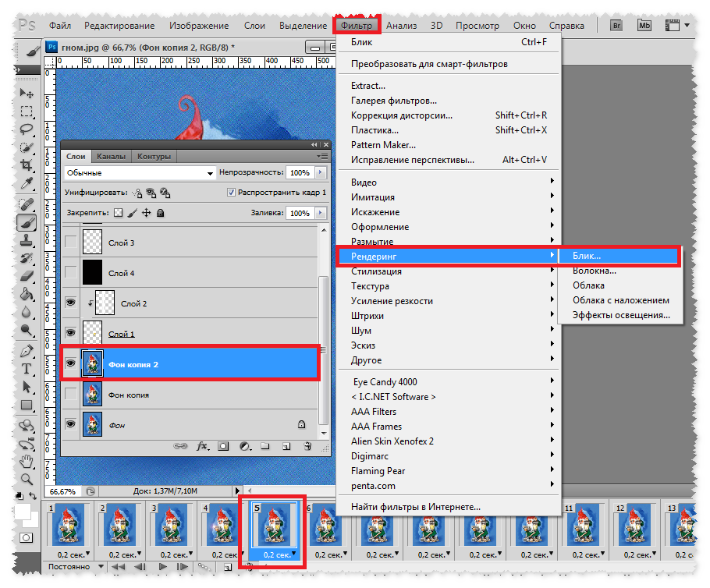Screen dimensions: 710x588
Task: Click the link layers chain icon
Action: click(180, 446)
